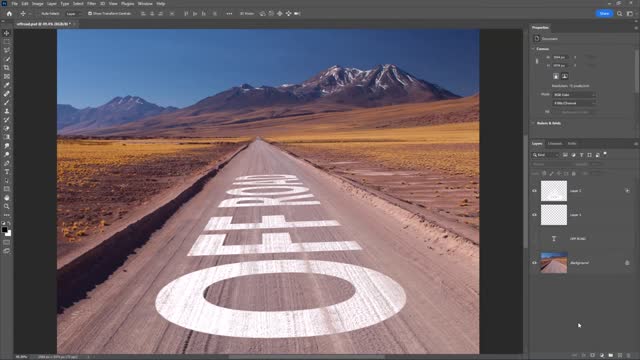640x360 pixels.
Task: Toggle the layer filter on/off switch
Action: [605, 154]
